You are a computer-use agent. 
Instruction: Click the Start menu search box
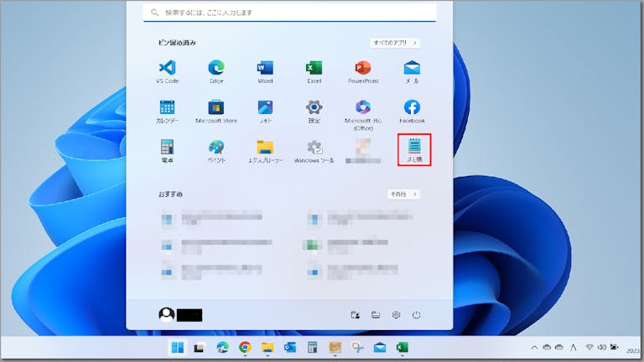tap(289, 13)
